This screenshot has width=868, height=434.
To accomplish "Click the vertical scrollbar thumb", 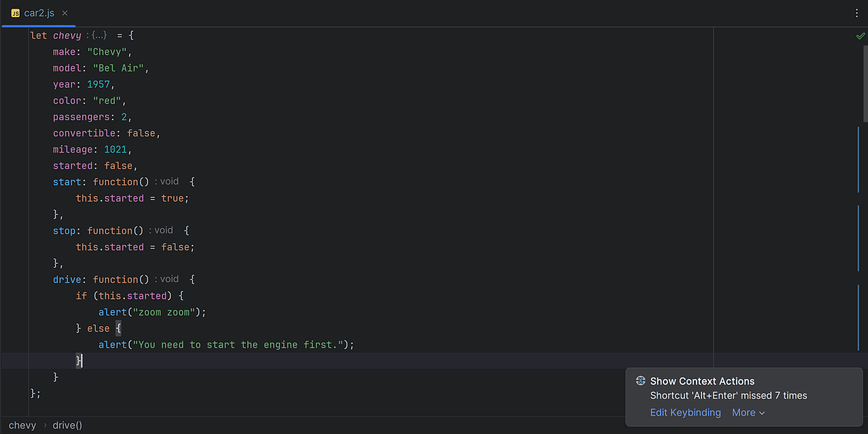I will pyautogui.click(x=865, y=84).
